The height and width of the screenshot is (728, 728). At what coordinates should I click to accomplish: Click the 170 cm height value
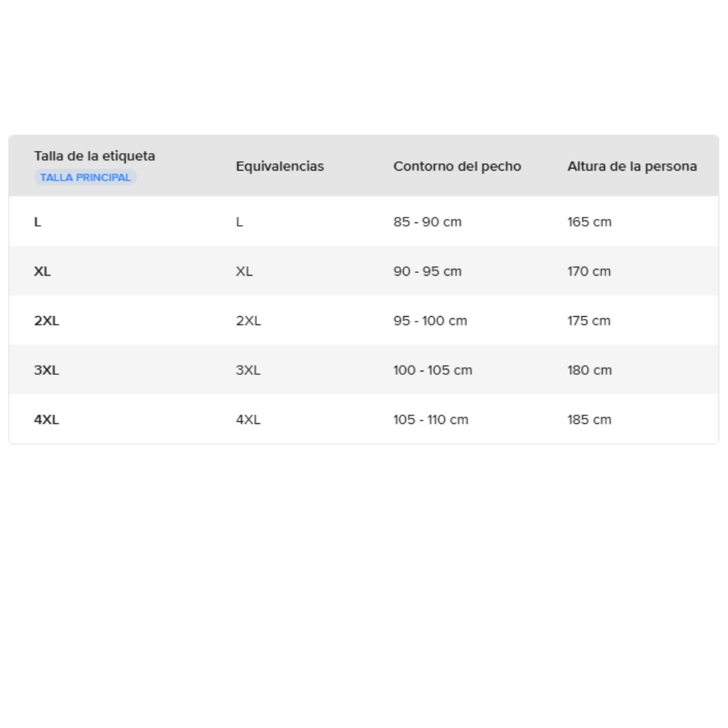(x=589, y=271)
